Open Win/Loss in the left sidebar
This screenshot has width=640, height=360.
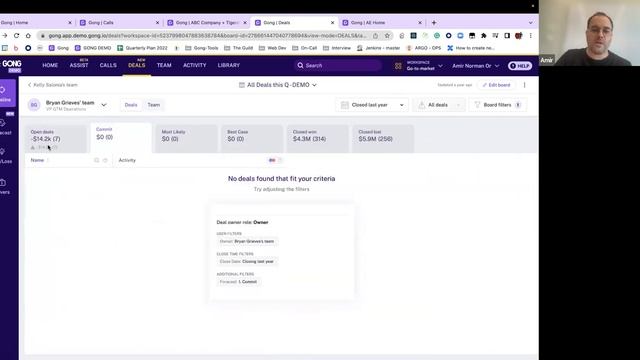6,156
